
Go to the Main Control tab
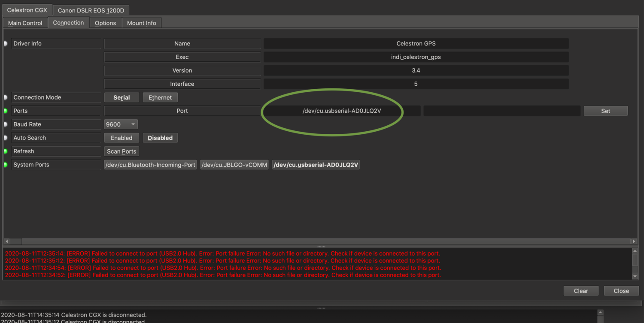[25, 23]
